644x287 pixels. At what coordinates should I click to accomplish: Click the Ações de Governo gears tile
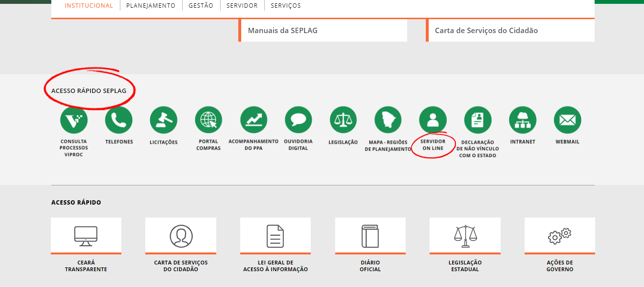560,235
